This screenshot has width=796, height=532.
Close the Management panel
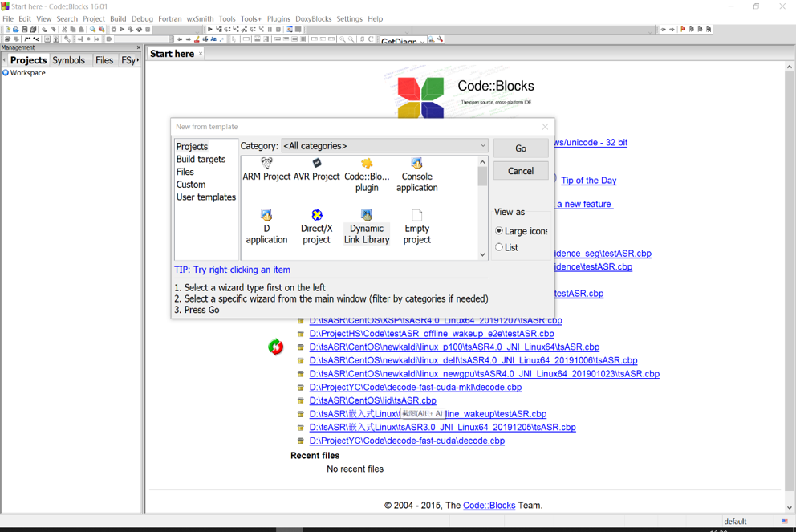[139, 47]
